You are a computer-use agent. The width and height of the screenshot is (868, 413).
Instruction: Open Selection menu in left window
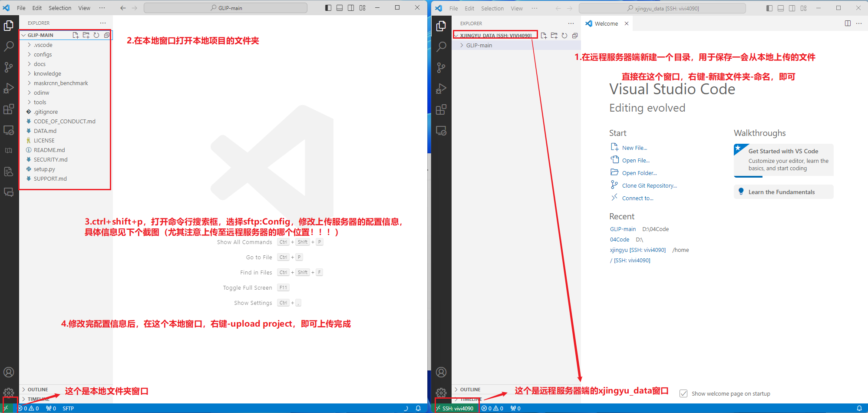pos(60,8)
